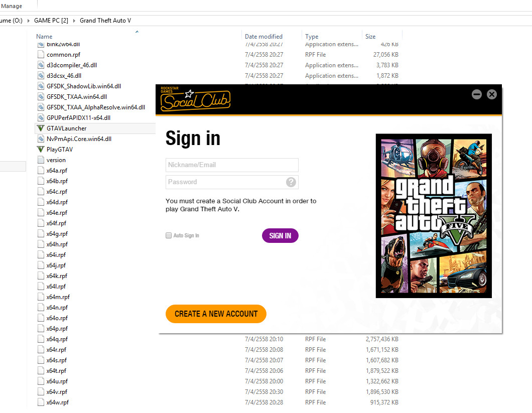This screenshot has width=532, height=413.
Task: Click the 27,056 KB size value
Action: (386, 55)
